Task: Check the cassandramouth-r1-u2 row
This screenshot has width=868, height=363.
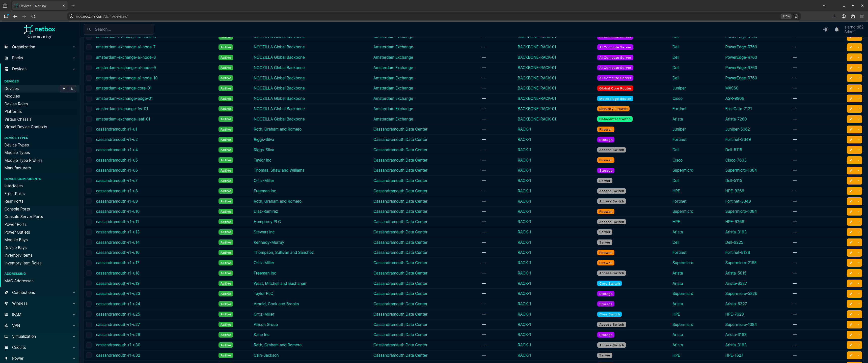Action: 89,140
